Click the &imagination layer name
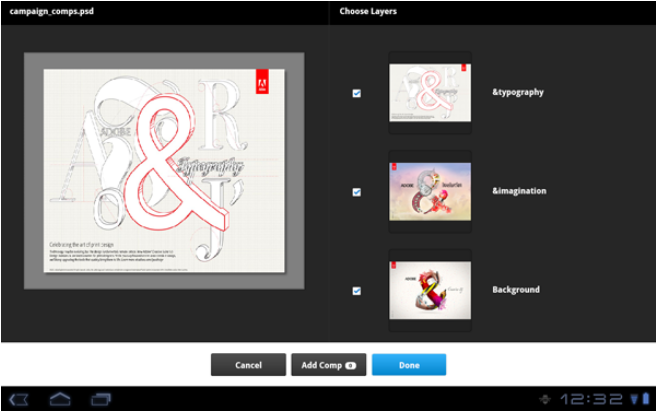656x412 pixels. (519, 191)
